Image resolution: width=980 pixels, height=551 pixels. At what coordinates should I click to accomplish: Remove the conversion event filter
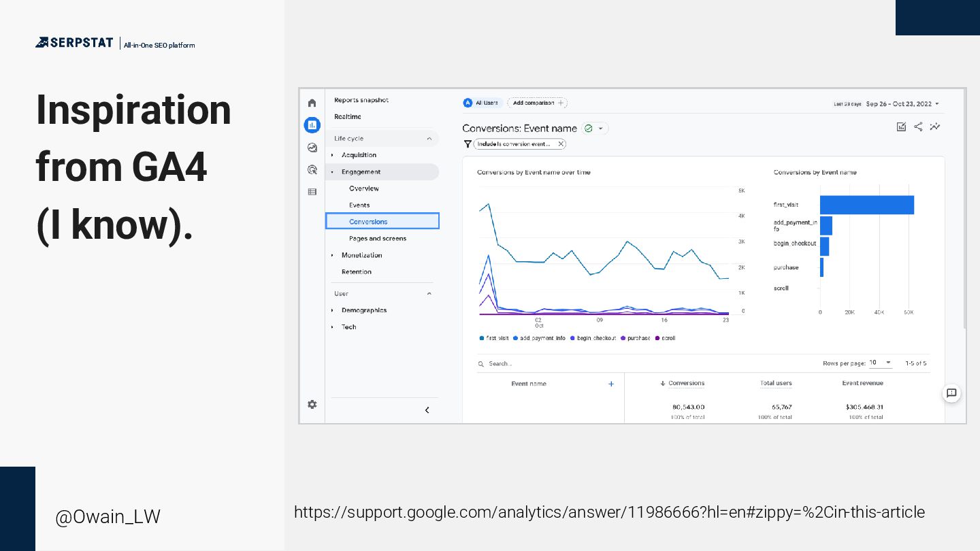(x=561, y=144)
